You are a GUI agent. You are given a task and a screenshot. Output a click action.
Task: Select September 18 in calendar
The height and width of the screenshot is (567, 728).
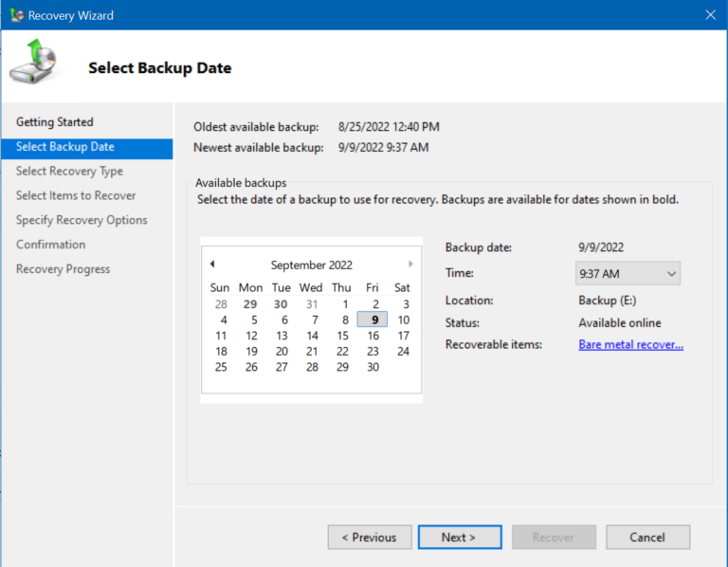point(221,352)
